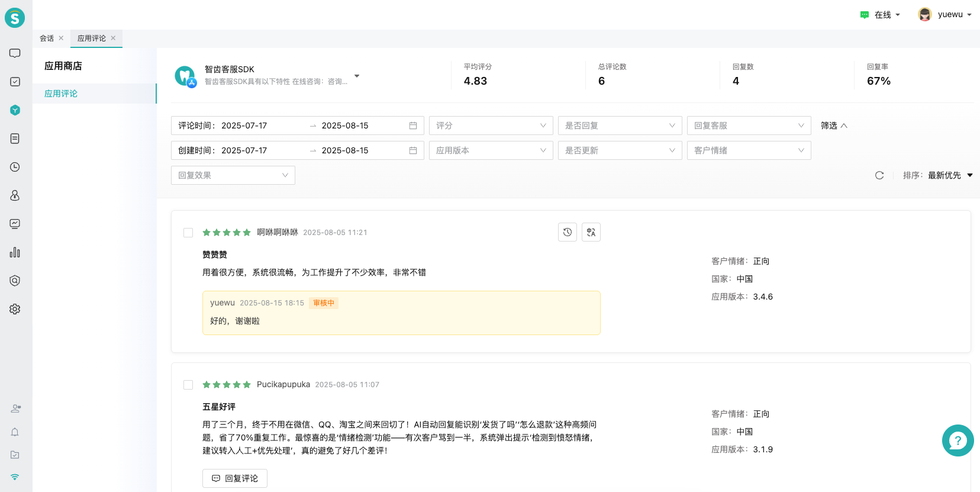The width and height of the screenshot is (980, 492).
Task: Open the monitor dashboard sidebar icon
Action: [x=15, y=224]
